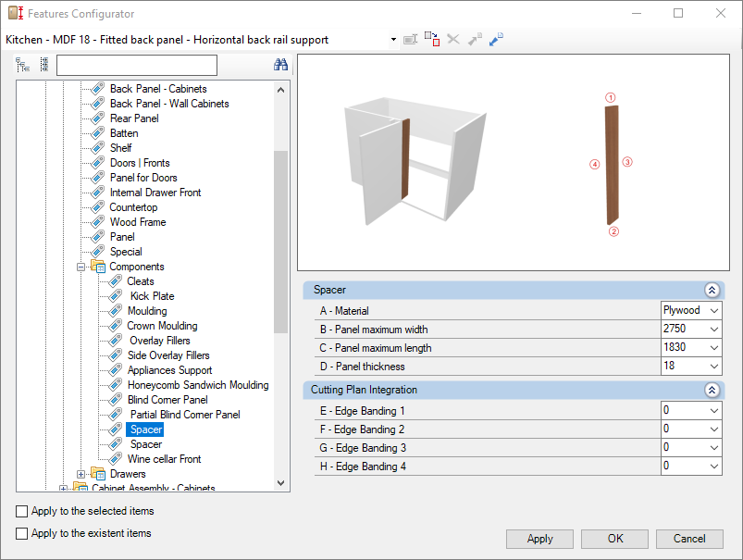Viewport: 743px width, 560px height.
Task: Expand the Drawers tree node
Action: pos(81,474)
